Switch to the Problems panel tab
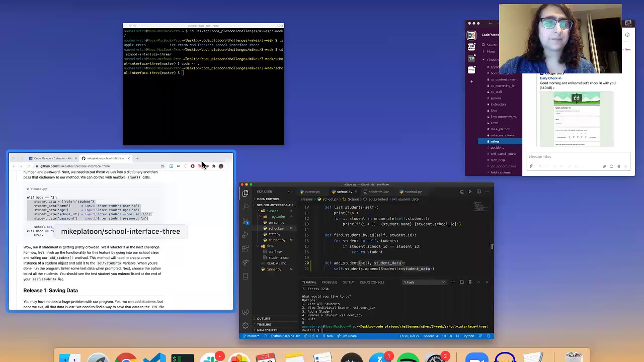Image resolution: width=644 pixels, height=362 pixels. (x=330, y=282)
